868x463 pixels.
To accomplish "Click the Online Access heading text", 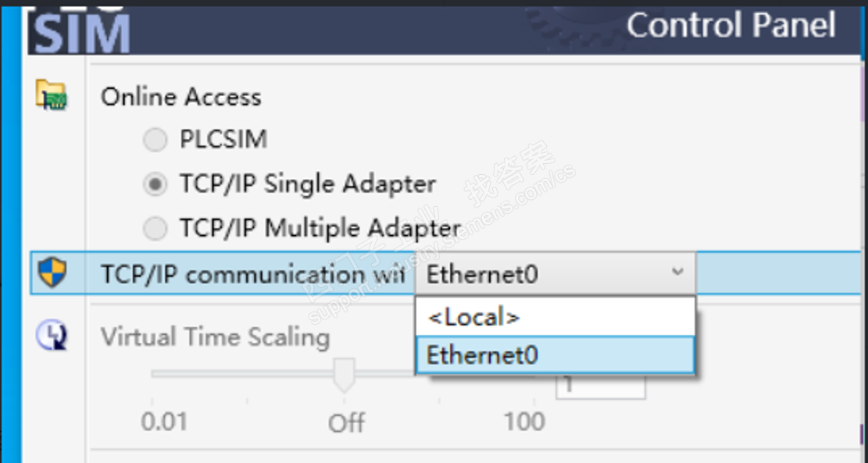I will click(x=181, y=97).
